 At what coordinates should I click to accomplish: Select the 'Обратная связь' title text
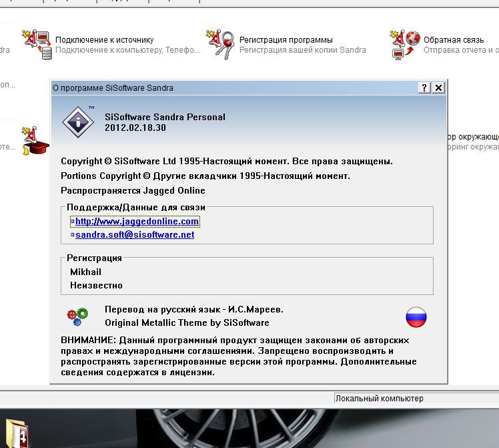[x=454, y=40]
